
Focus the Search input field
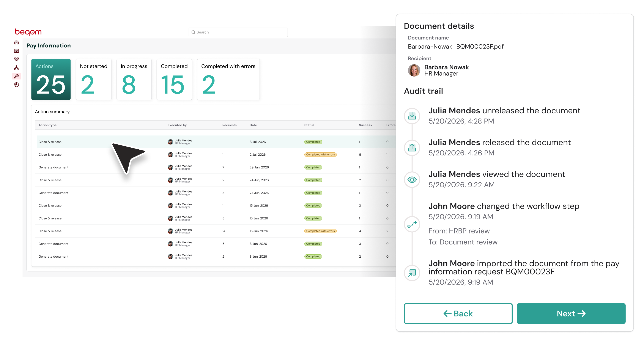(x=238, y=32)
